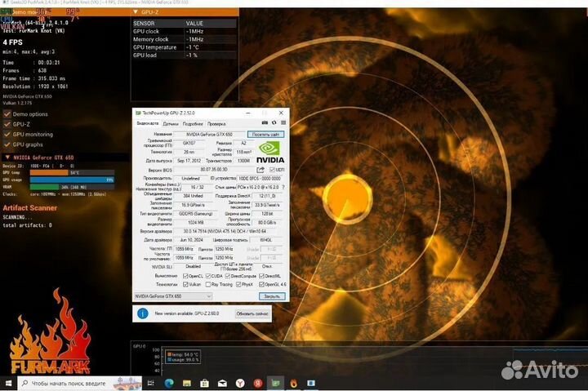The height and width of the screenshot is (391, 588).
Task: Toggle the DirectCompute checkbox
Action: [x=228, y=276]
